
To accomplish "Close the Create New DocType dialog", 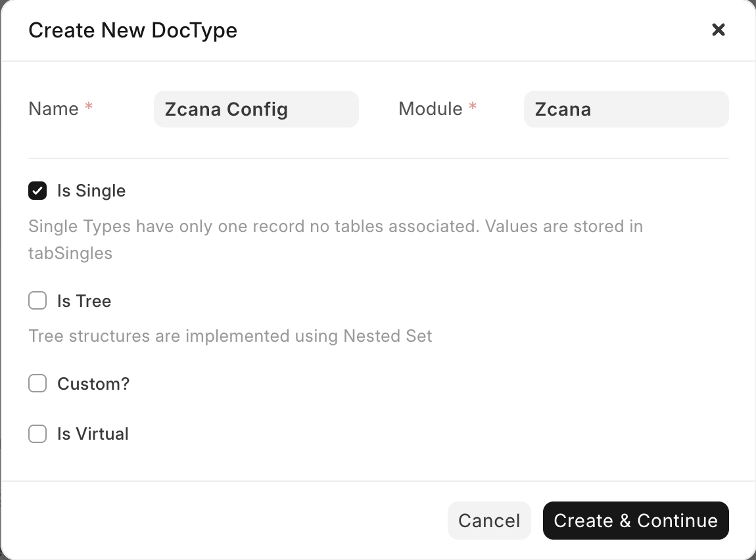I will [719, 30].
